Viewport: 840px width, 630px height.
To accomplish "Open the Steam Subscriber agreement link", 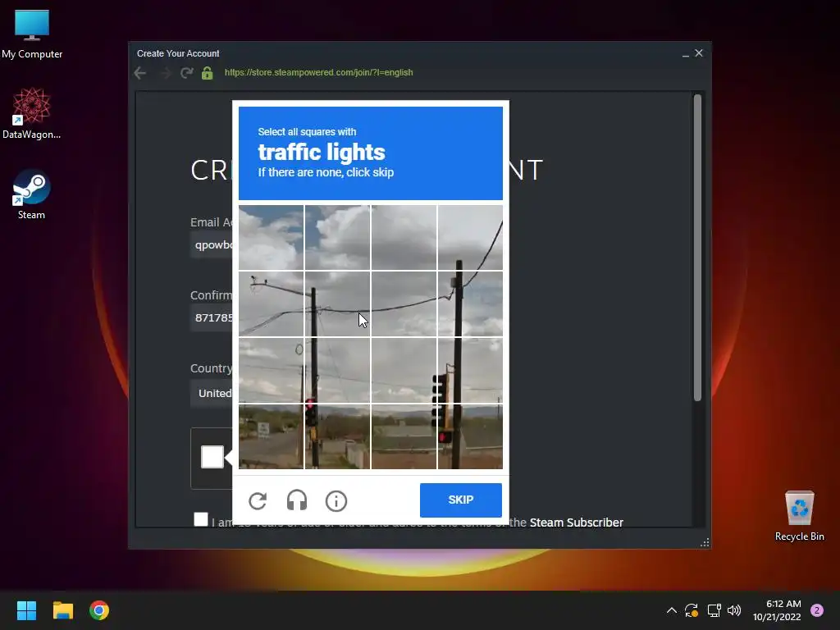I will coord(577,523).
